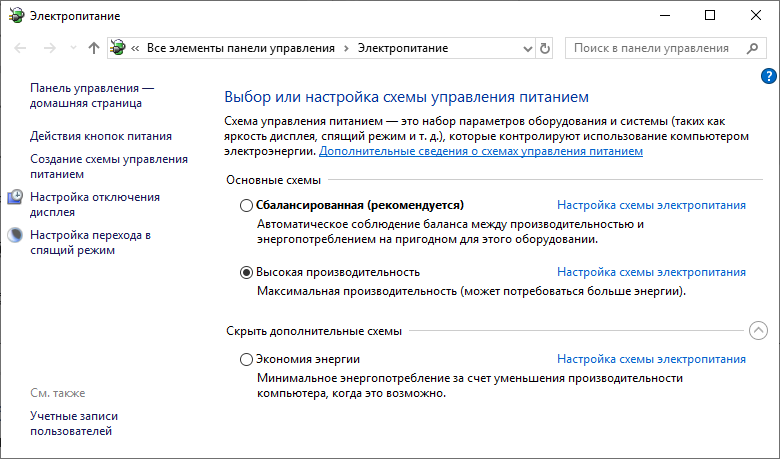Image resolution: width=780 pixels, height=459 pixels.
Task: Click the Электропитание title bar icon
Action: tap(16, 15)
